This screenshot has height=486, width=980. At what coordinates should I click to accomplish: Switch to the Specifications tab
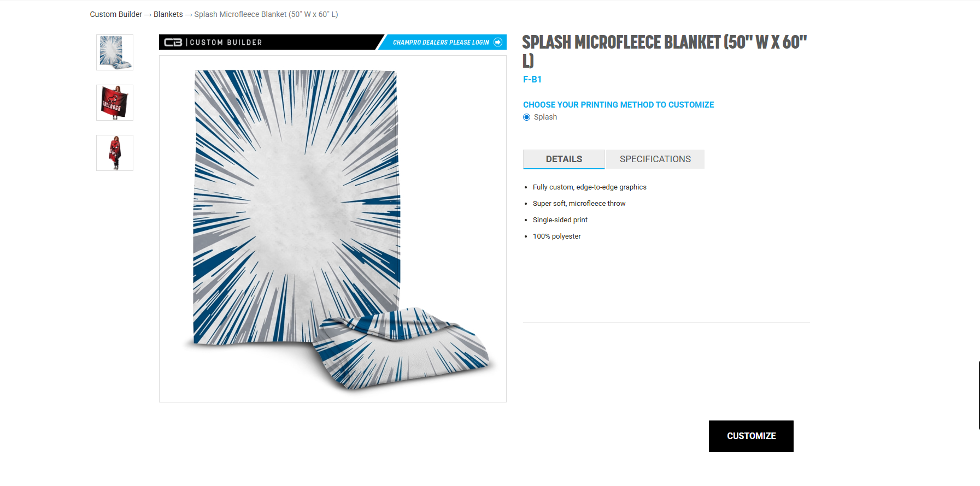tap(655, 159)
